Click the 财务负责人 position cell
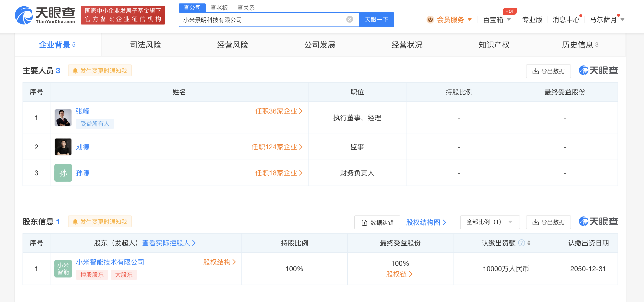 click(357, 173)
